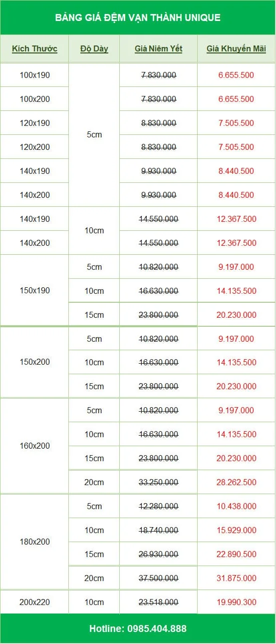Select the 180x200 size cell
The width and height of the screenshot is (276, 644).
34,542
